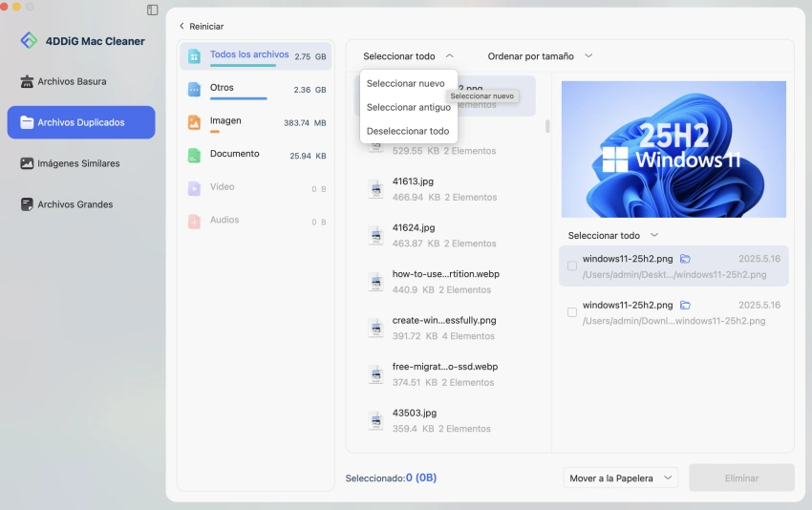Click the free-migrat webp file icon

(376, 374)
